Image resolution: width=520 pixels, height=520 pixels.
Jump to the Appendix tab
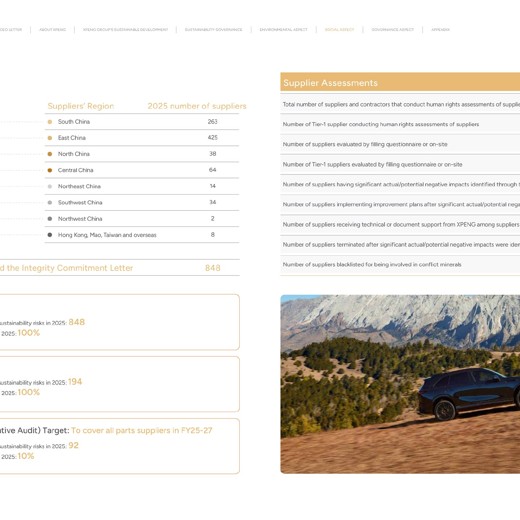(440, 30)
